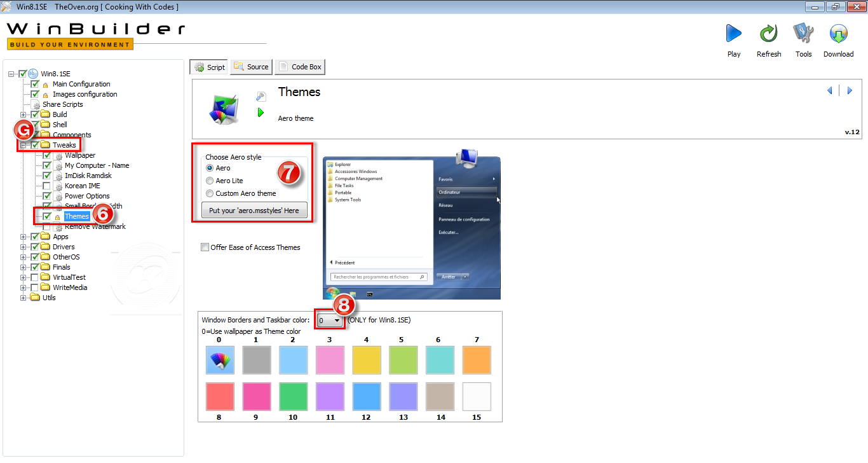
Task: Collapse the Win8.1SE root node
Action: pyautogui.click(x=11, y=74)
